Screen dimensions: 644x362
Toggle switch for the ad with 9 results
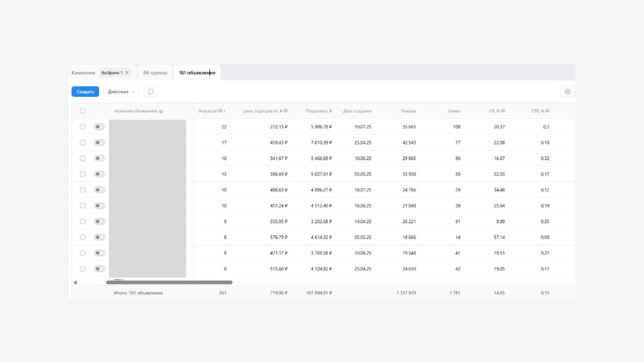(x=99, y=221)
